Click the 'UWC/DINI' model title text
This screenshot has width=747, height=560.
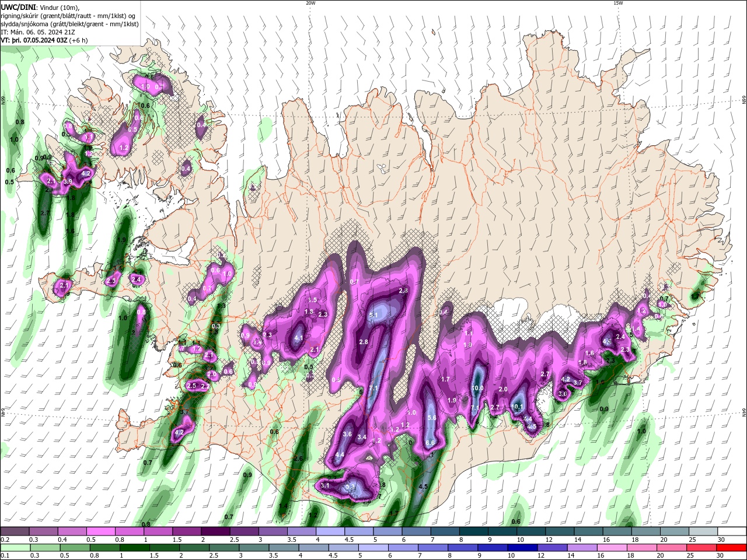click(x=18, y=7)
